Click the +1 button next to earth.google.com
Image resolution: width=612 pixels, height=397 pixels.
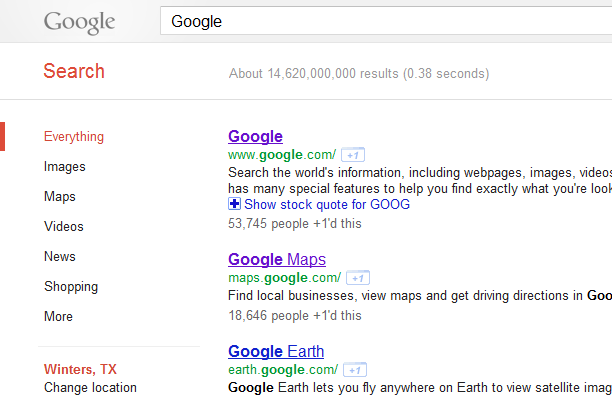(x=355, y=370)
